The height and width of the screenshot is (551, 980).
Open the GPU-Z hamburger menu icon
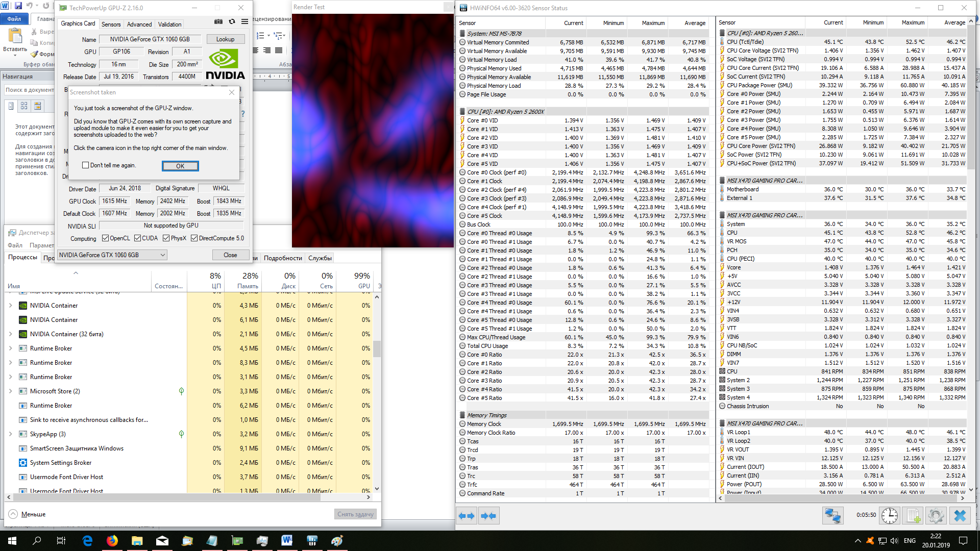click(245, 22)
